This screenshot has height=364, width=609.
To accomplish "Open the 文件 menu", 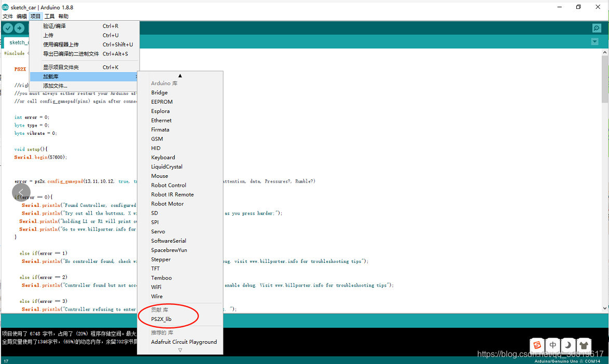I will 8,16.
